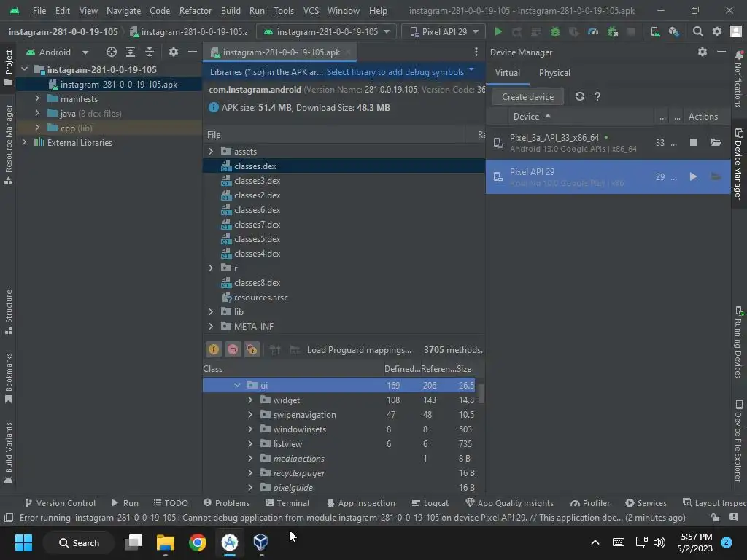Open Notifications side panel

pyautogui.click(x=739, y=79)
